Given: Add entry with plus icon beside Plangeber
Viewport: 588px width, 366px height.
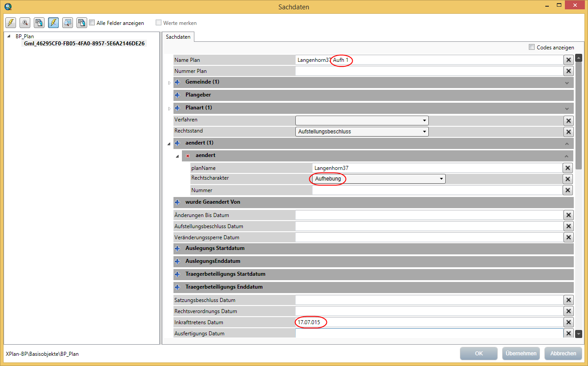Looking at the screenshot, I should 177,95.
